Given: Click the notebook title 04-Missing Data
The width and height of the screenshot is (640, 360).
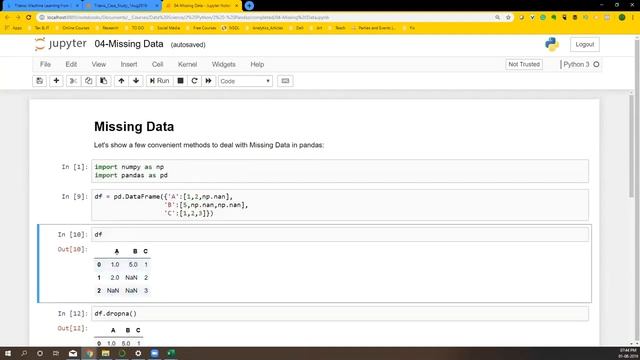Looking at the screenshot, I should tap(129, 44).
